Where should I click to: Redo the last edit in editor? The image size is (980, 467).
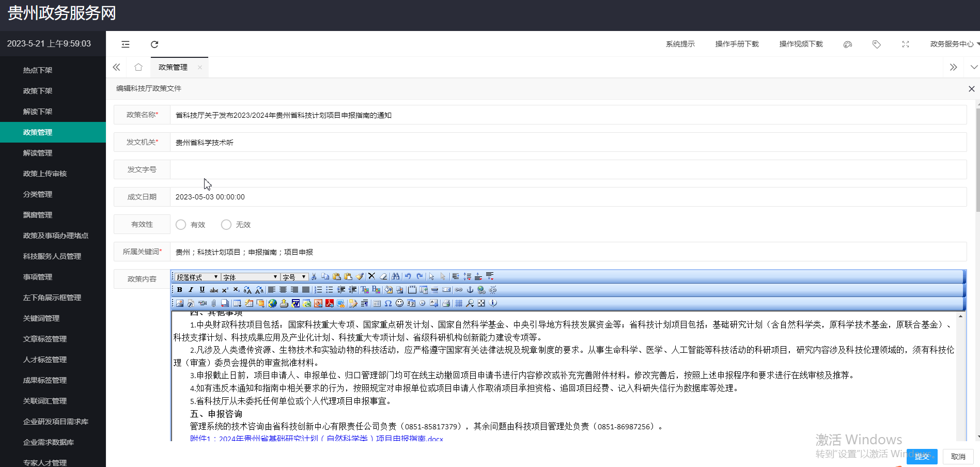419,276
